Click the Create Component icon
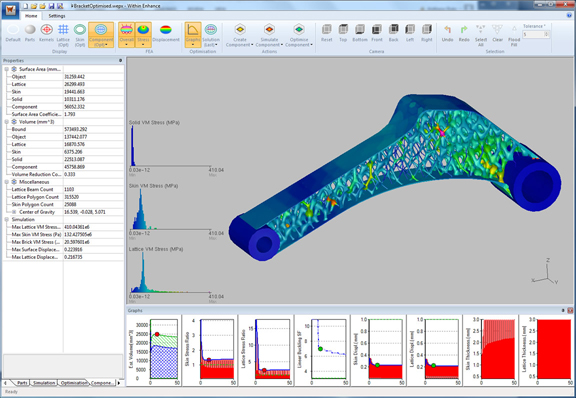576x398 pixels. tap(240, 30)
